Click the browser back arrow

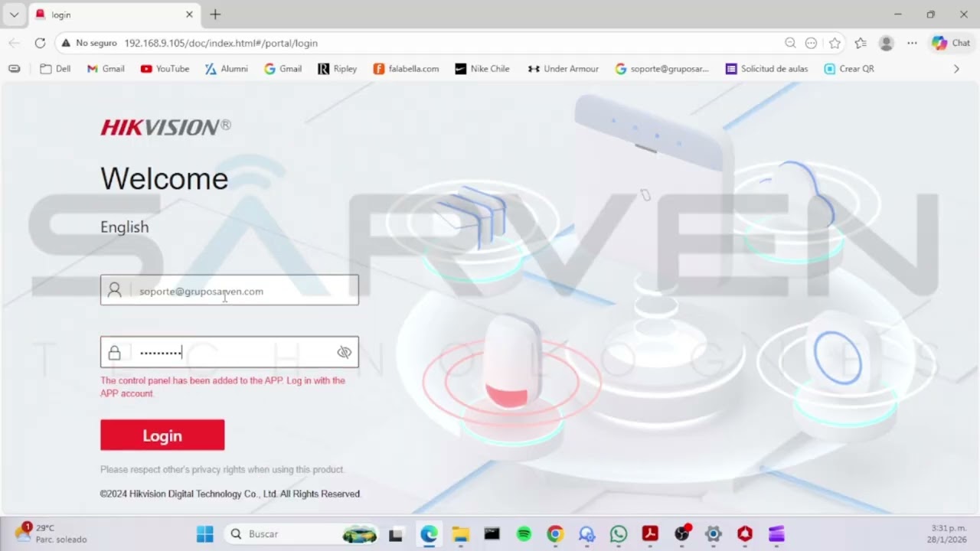(x=14, y=43)
